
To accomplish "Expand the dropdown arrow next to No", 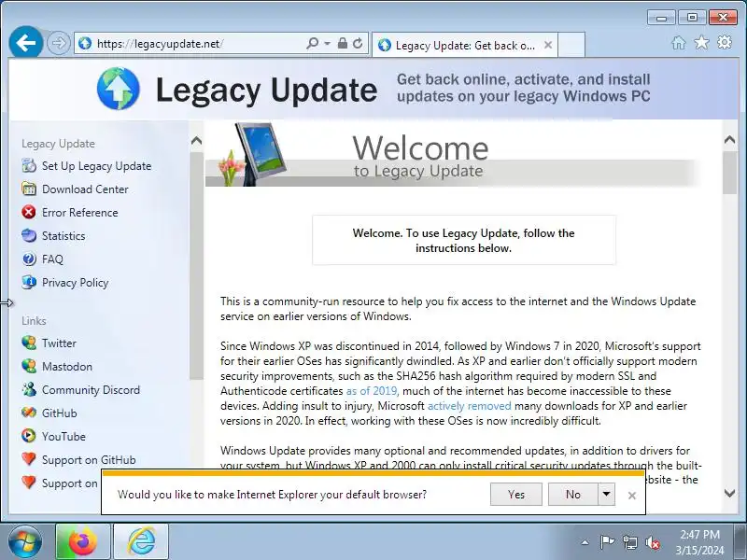I will point(606,495).
